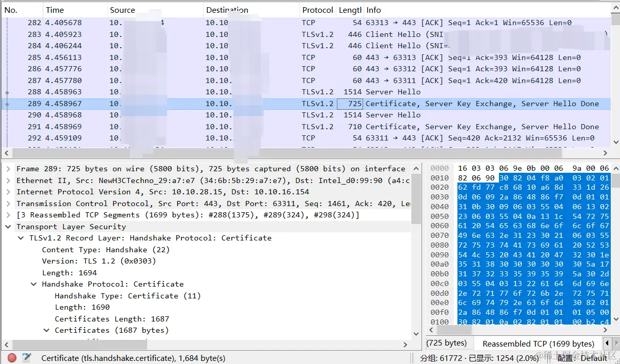Screen dimensions: 620x364
Task: Select the Version: TLS 1.2 (0x0303) field
Action: (x=99, y=261)
